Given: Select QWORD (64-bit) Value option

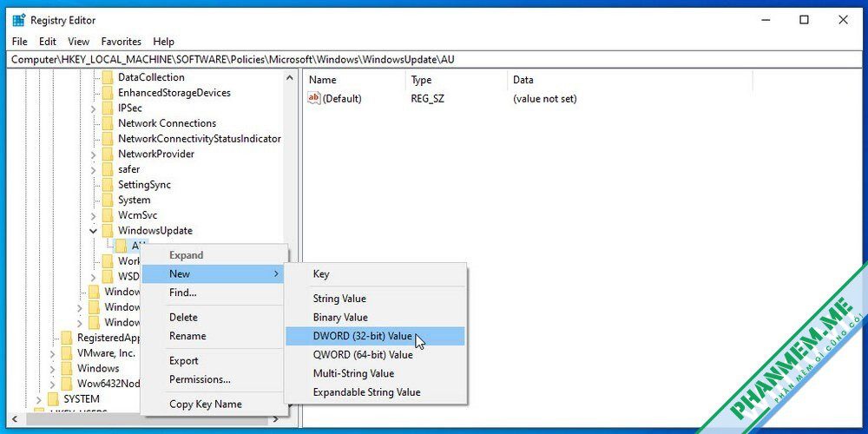Looking at the screenshot, I should (x=375, y=355).
